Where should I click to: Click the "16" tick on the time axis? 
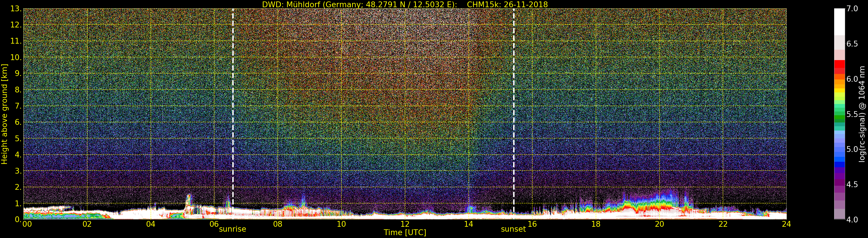coord(532,224)
